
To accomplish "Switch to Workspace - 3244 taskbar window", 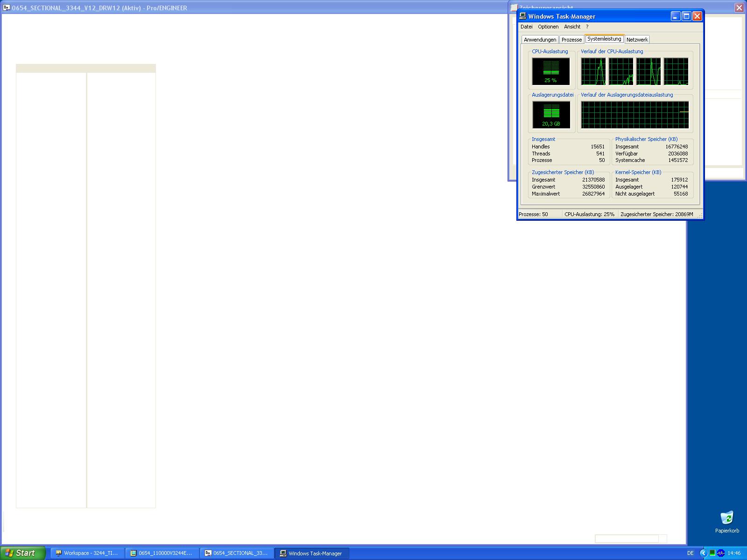I will pos(87,553).
